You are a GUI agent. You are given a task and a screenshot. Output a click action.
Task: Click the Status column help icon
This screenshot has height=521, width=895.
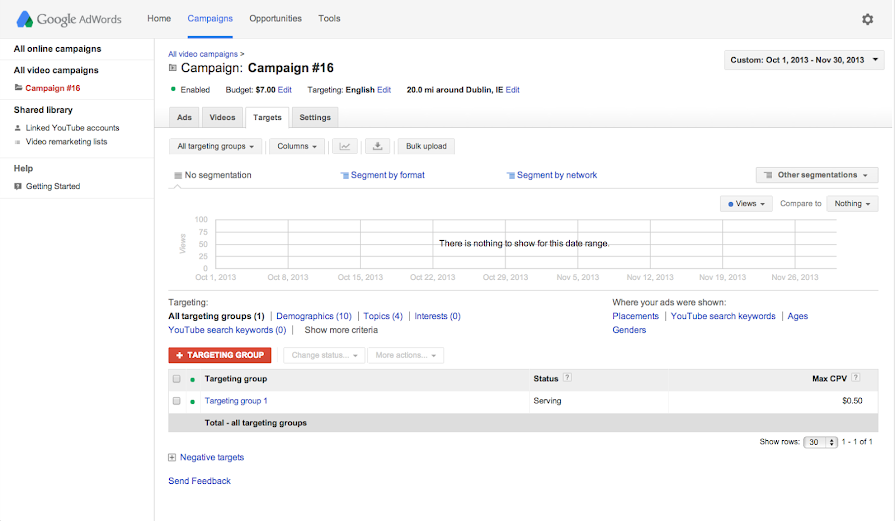[x=567, y=378]
